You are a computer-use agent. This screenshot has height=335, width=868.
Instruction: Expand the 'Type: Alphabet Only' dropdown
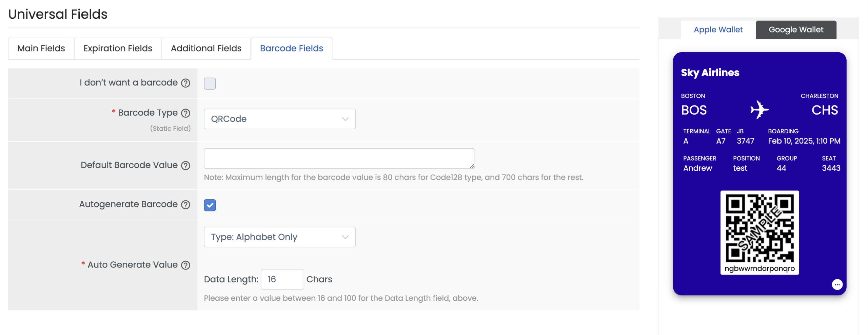coord(279,237)
